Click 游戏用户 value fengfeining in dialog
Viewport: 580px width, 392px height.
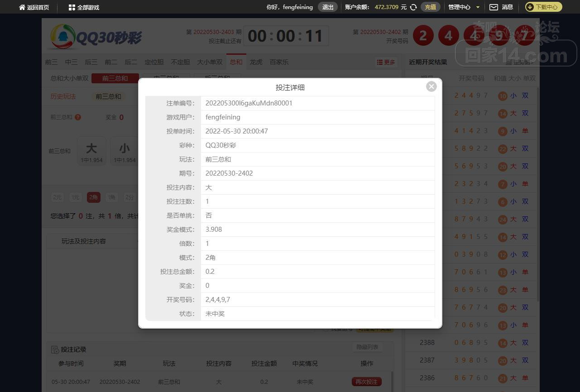223,117
